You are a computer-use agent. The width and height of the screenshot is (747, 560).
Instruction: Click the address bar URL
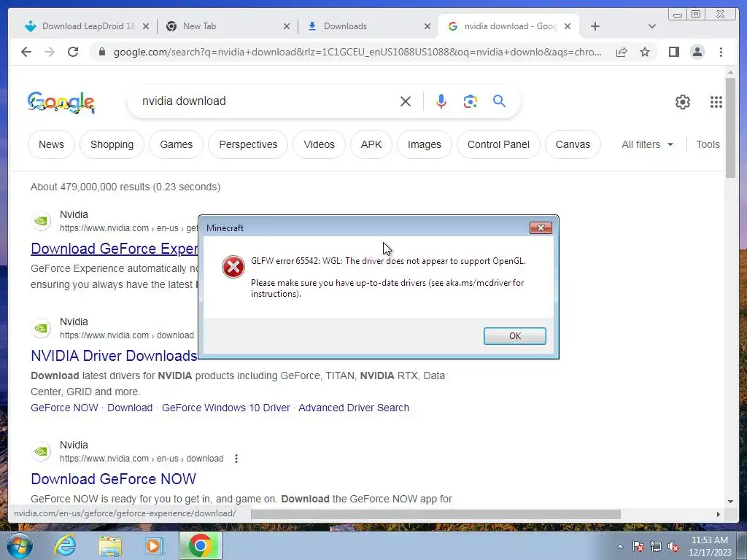pyautogui.click(x=357, y=52)
